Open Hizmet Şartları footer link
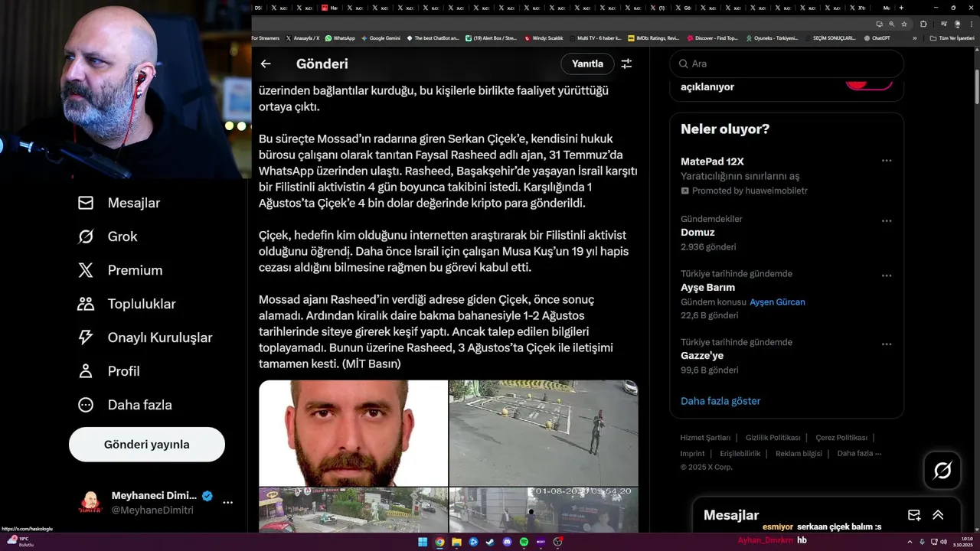 click(705, 438)
